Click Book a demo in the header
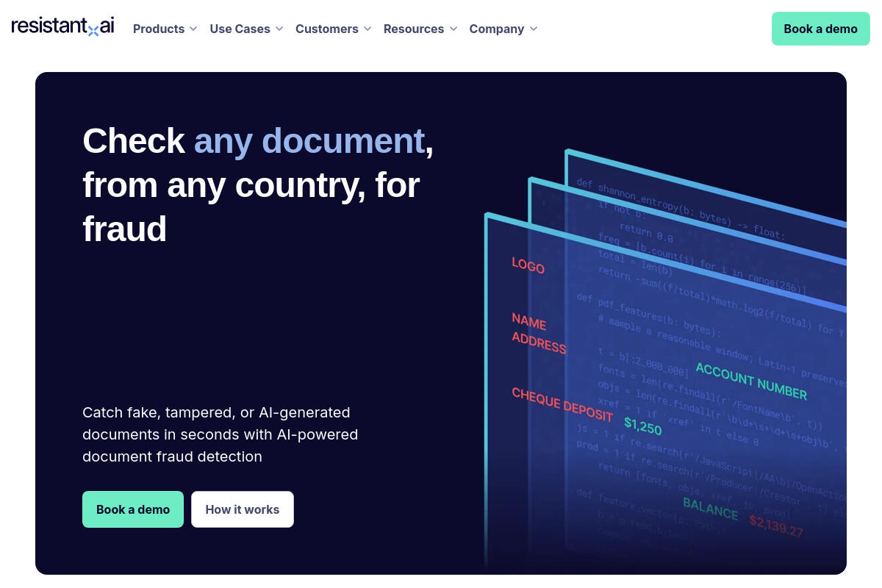 coord(820,29)
